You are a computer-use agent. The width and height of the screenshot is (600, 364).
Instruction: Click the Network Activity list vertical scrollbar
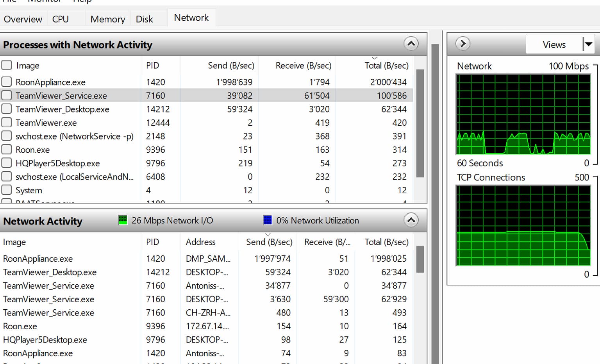[x=420, y=259]
